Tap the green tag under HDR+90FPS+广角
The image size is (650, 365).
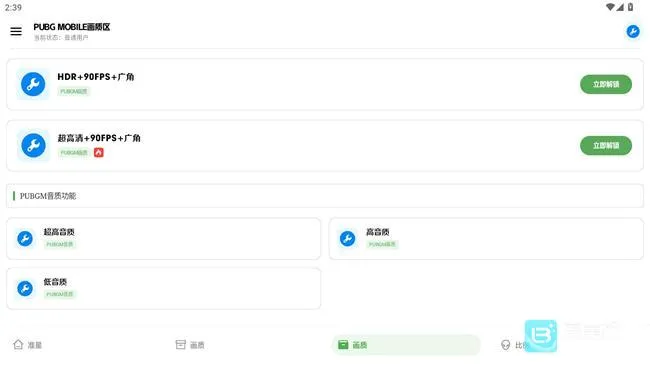click(x=74, y=91)
